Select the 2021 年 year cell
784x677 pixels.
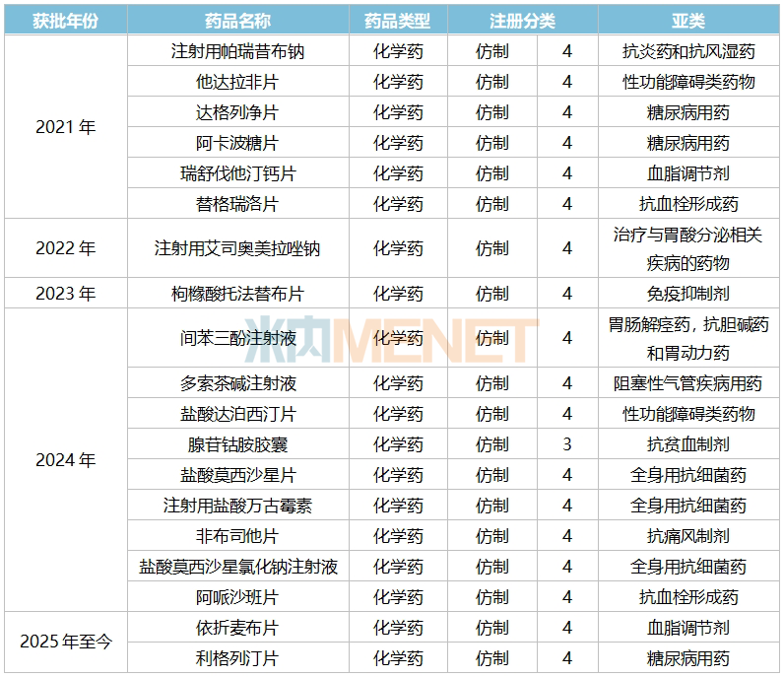[x=66, y=126]
